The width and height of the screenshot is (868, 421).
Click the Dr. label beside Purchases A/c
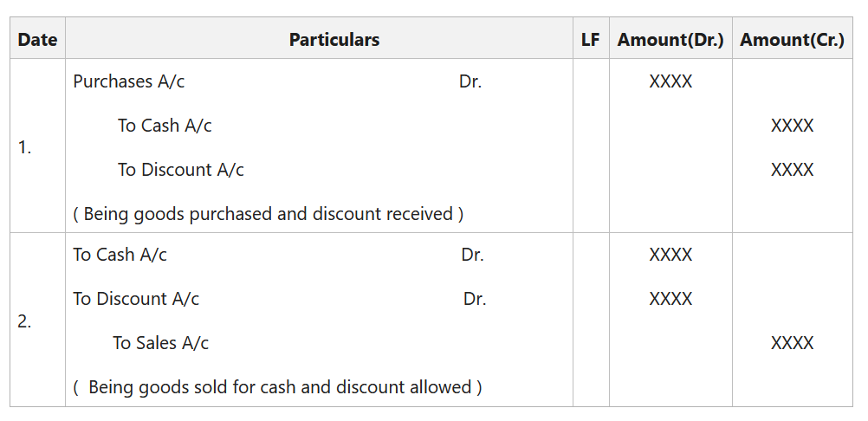470,81
